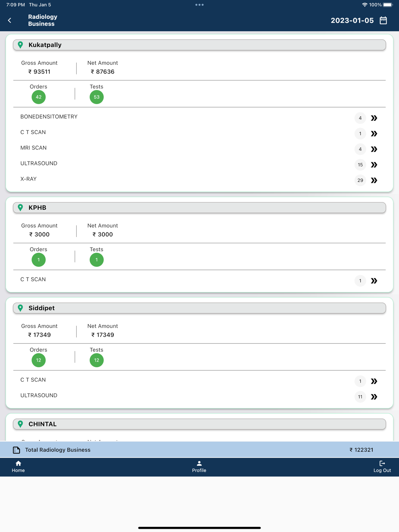
Task: Tap the 2023-01-05 date text
Action: pos(352,20)
